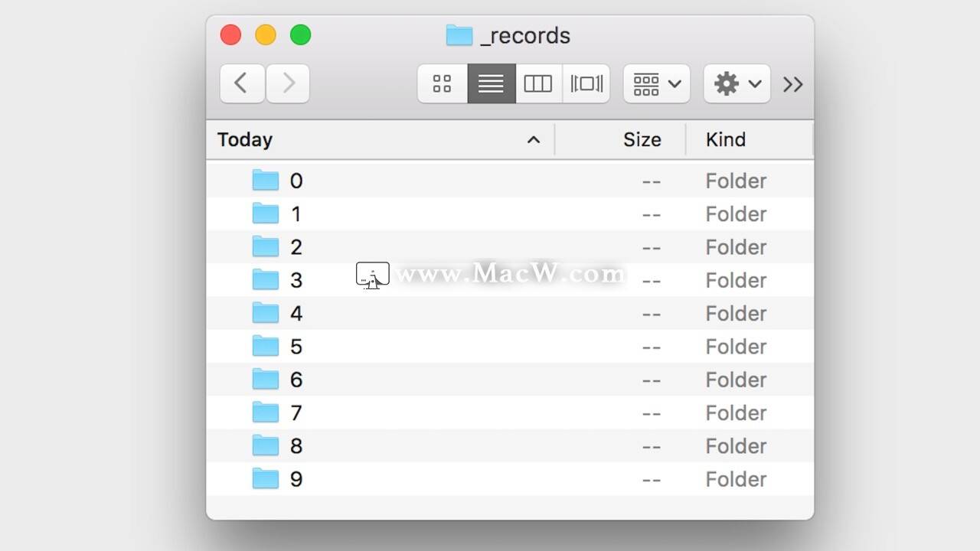Click the Size value "--" in row 5
The image size is (980, 551).
coord(652,347)
